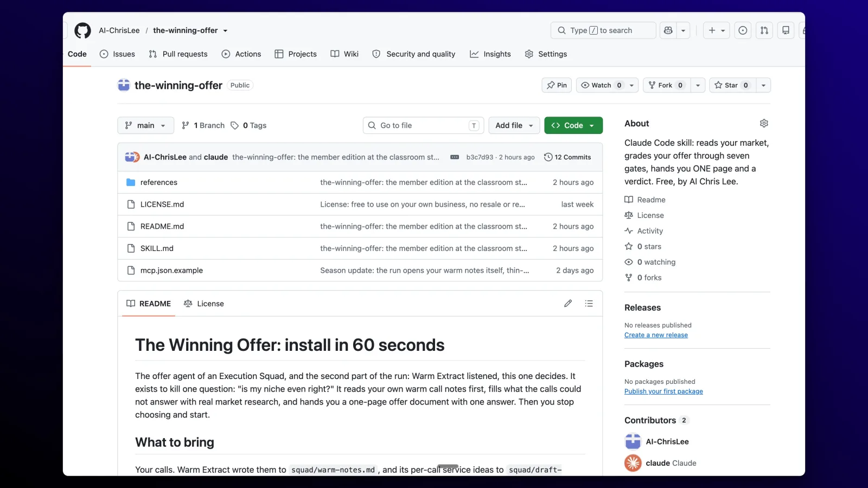The image size is (868, 488).
Task: Click Create a new release link
Action: pyautogui.click(x=656, y=335)
